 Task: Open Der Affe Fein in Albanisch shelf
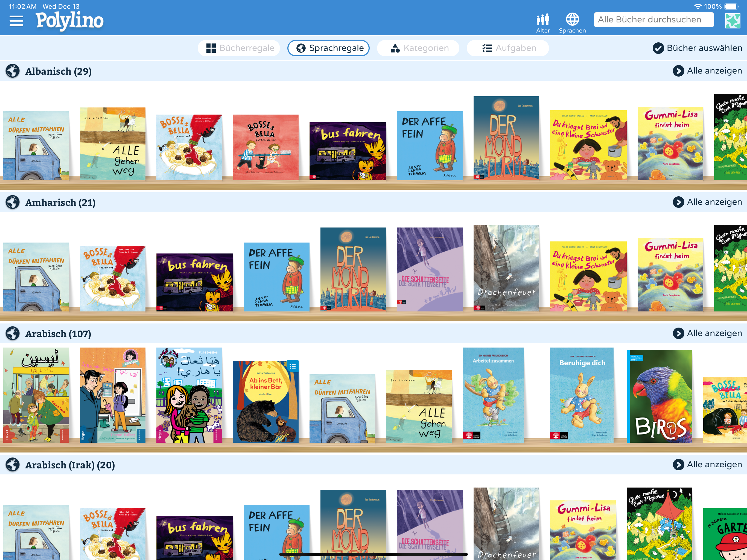point(430,145)
